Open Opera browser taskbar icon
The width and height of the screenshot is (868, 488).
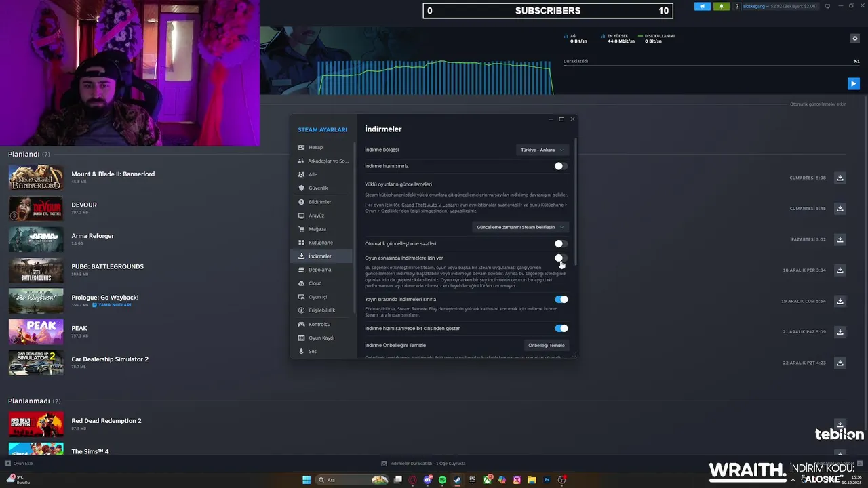point(413,480)
